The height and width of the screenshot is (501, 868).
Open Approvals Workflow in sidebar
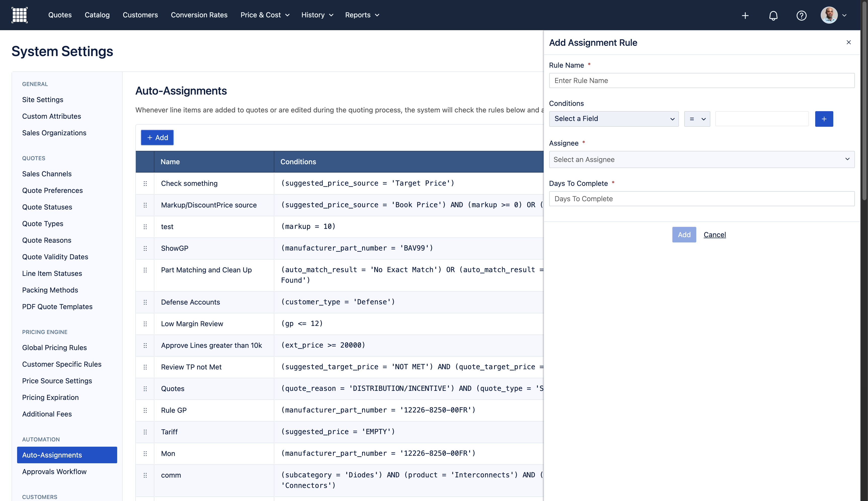(54, 471)
